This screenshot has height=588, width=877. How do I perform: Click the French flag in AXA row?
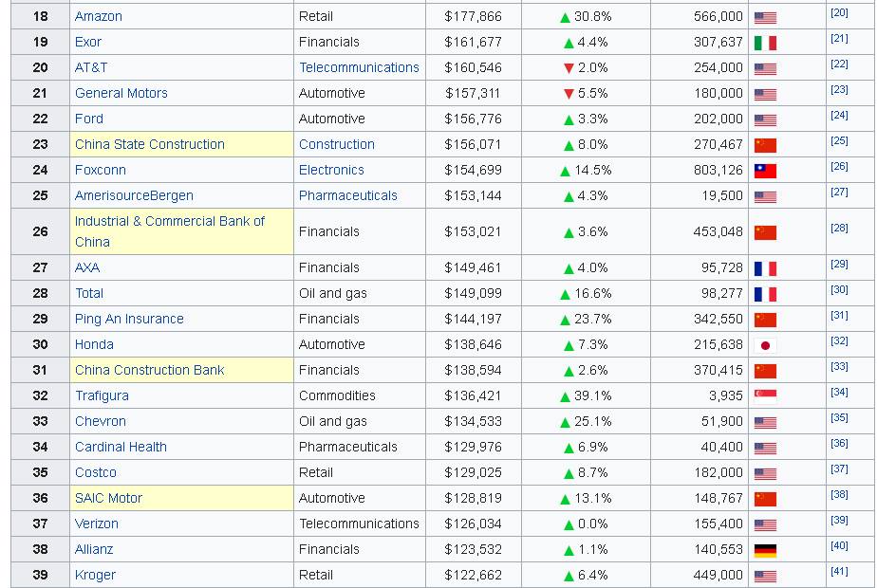[765, 268]
